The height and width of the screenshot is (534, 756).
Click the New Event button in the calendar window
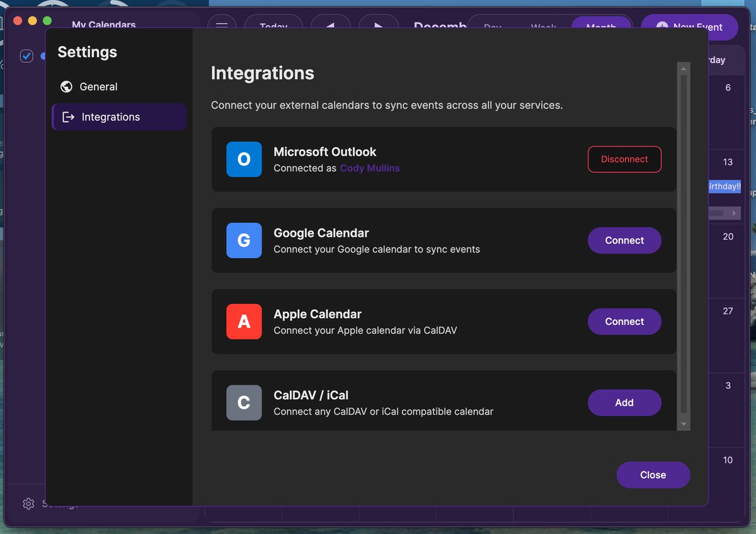coord(689,27)
